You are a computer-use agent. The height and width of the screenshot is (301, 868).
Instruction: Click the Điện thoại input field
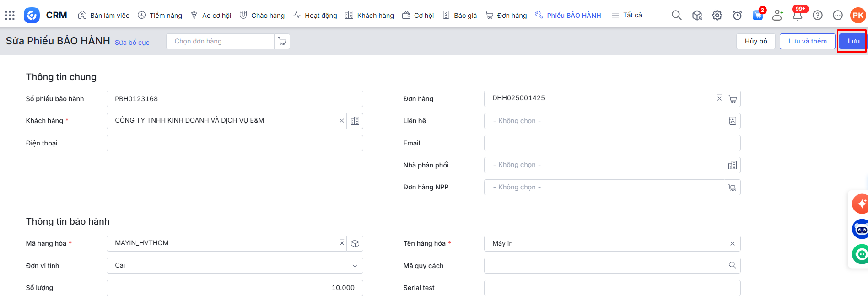[235, 143]
